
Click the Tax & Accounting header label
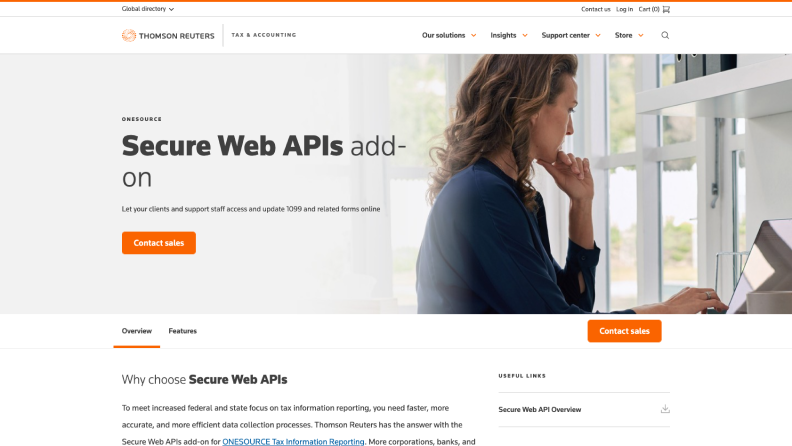click(x=264, y=35)
